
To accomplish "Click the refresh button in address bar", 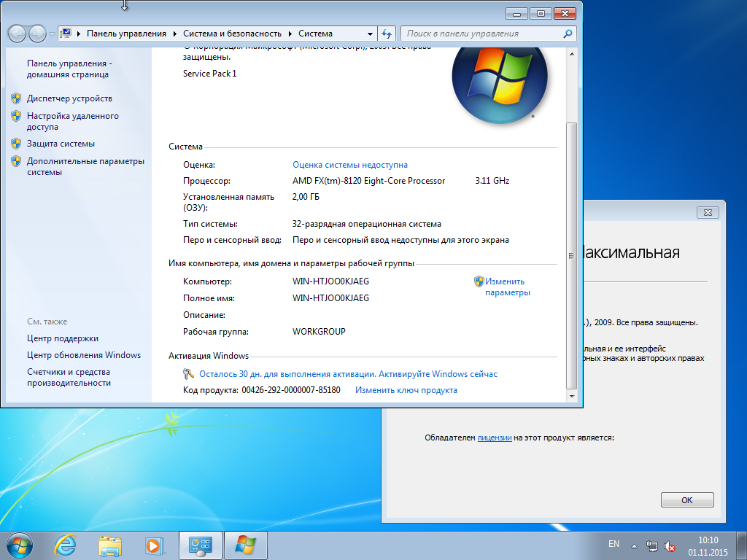I will (387, 34).
